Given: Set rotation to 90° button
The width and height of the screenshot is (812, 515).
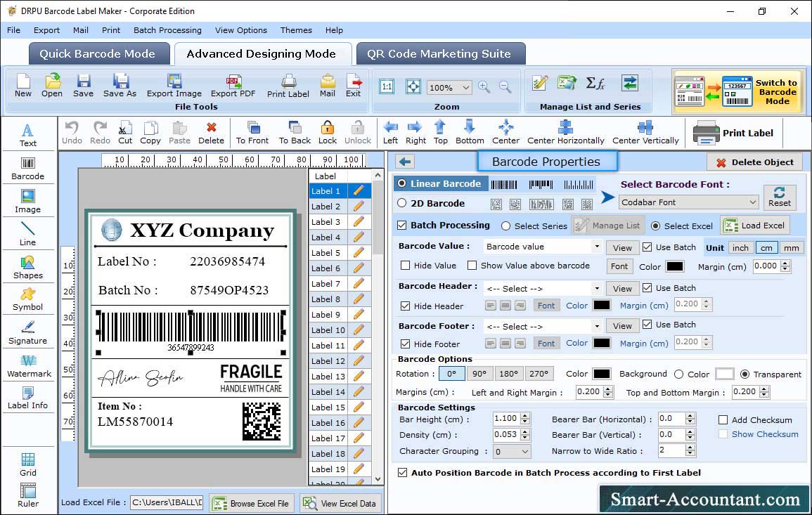Looking at the screenshot, I should pos(479,374).
